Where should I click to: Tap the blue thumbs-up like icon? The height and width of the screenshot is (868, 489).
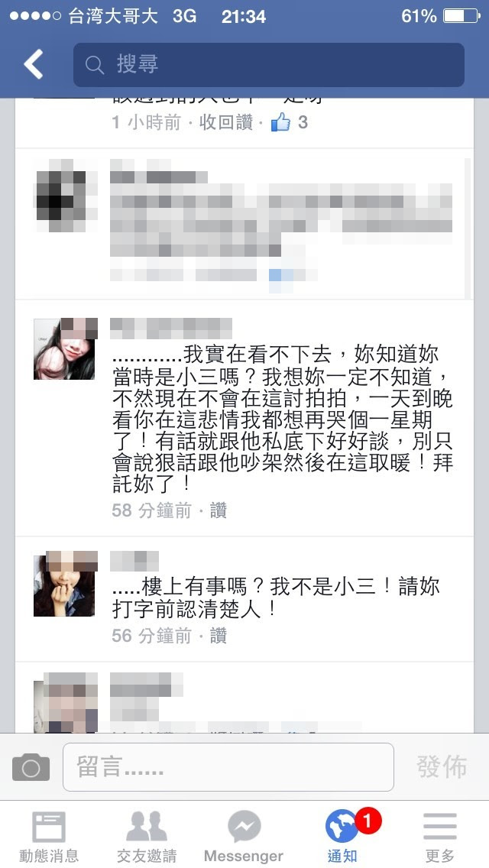[280, 121]
